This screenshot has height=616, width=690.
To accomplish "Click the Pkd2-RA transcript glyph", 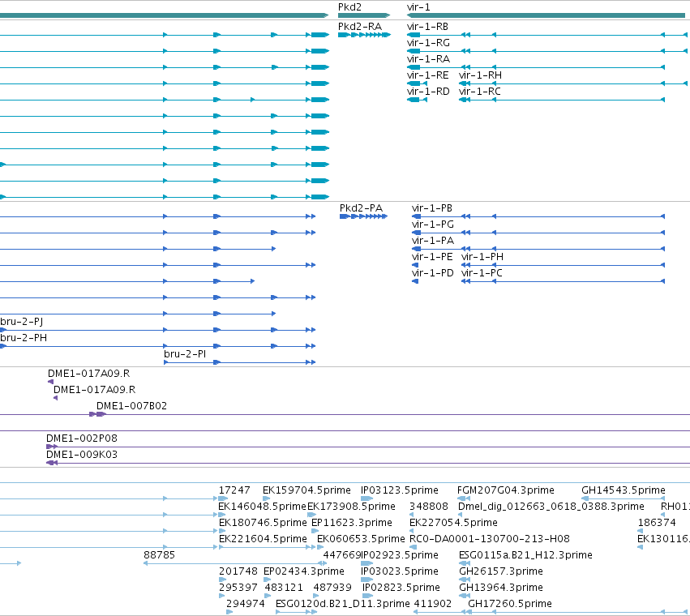I will (x=364, y=35).
